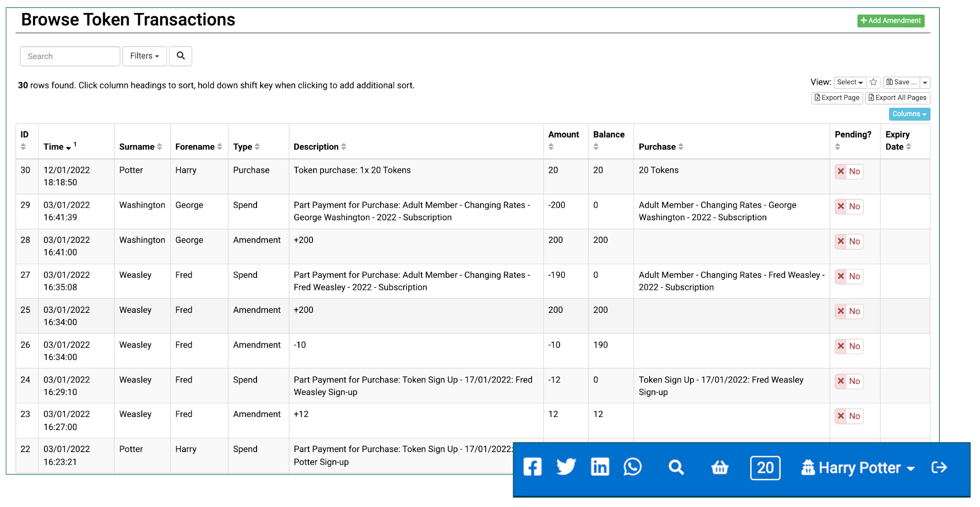This screenshot has width=980, height=507.
Task: Open the shopping basket icon
Action: click(x=720, y=467)
